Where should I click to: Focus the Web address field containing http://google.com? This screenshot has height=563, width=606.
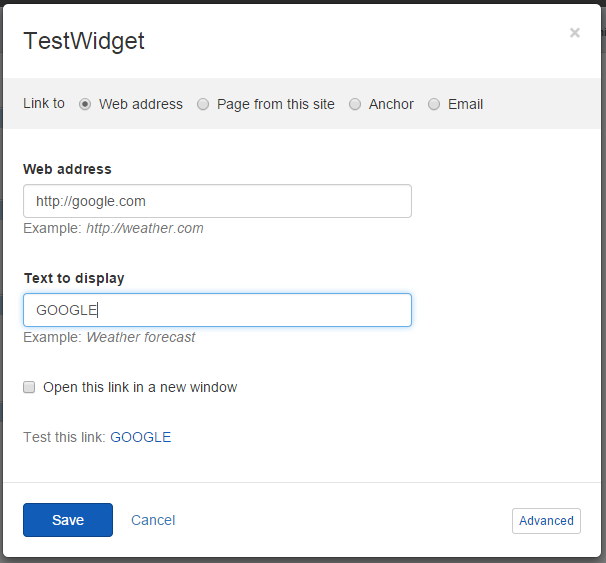[217, 201]
